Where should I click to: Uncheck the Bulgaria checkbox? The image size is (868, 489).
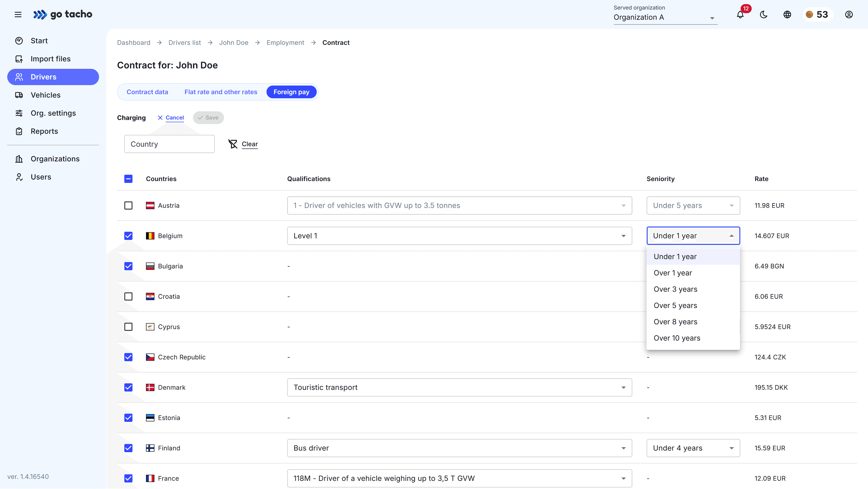tap(128, 266)
